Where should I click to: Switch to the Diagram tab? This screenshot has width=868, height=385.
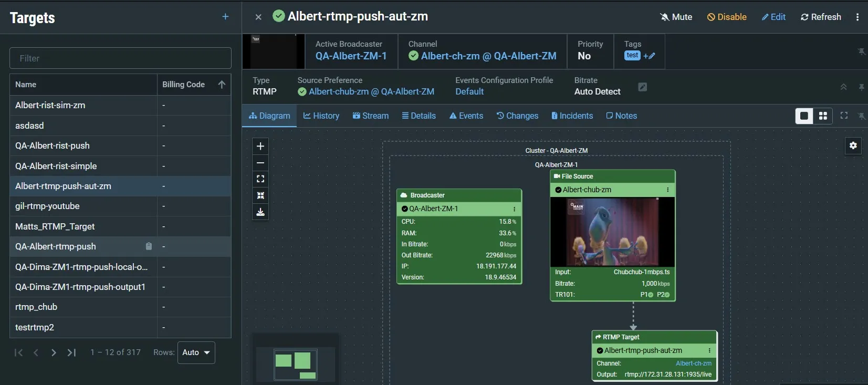coord(269,116)
